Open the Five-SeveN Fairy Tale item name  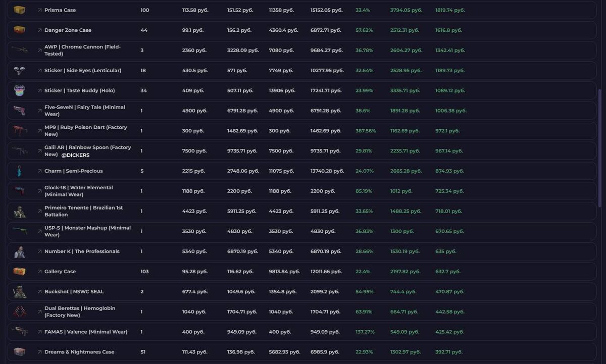point(84,111)
